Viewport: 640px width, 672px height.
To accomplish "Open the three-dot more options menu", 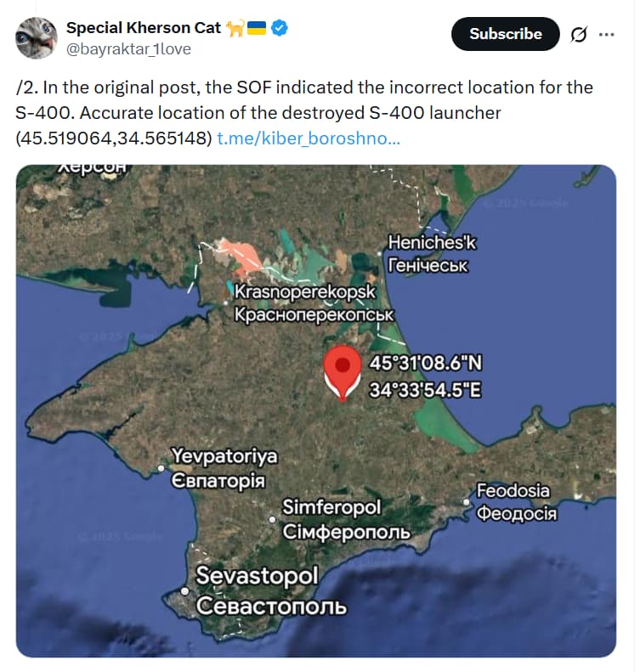I will [x=607, y=35].
